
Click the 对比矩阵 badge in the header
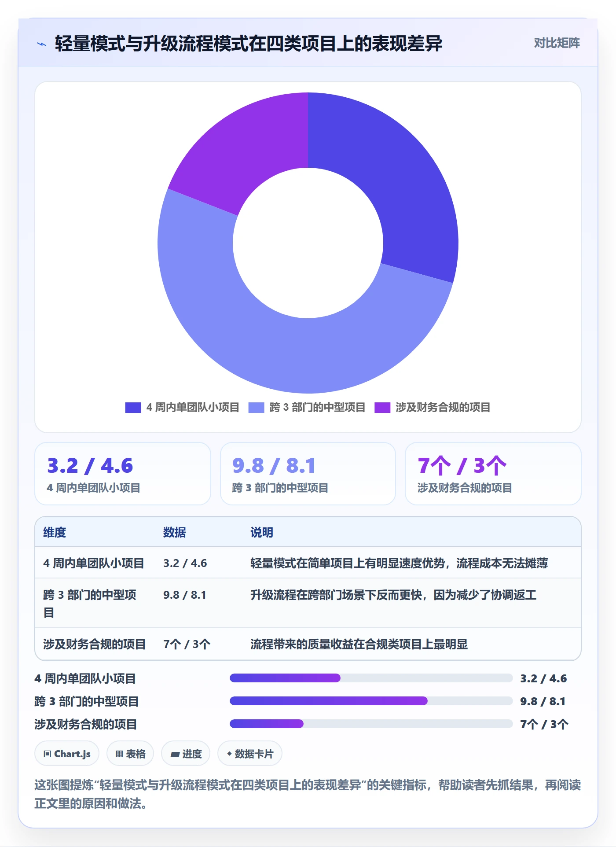(557, 43)
